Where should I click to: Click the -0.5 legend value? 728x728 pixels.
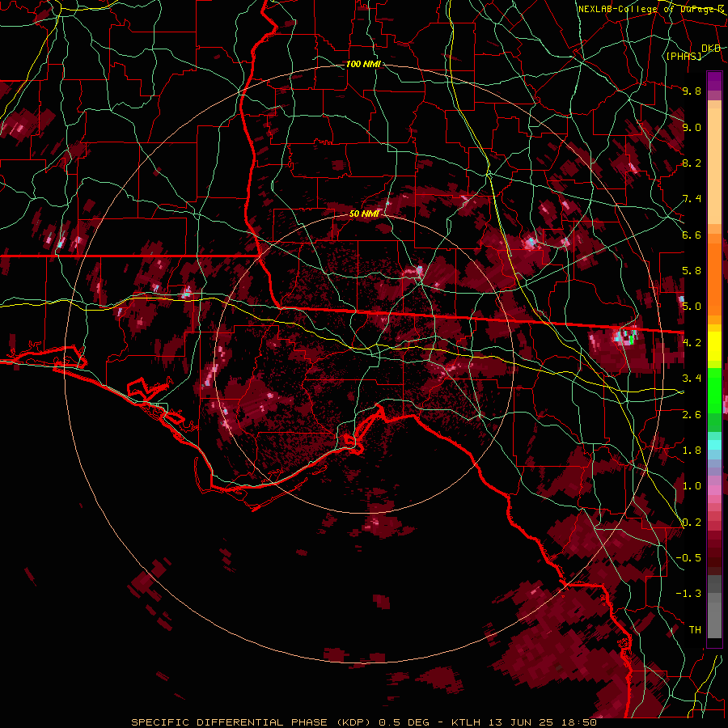[688, 558]
